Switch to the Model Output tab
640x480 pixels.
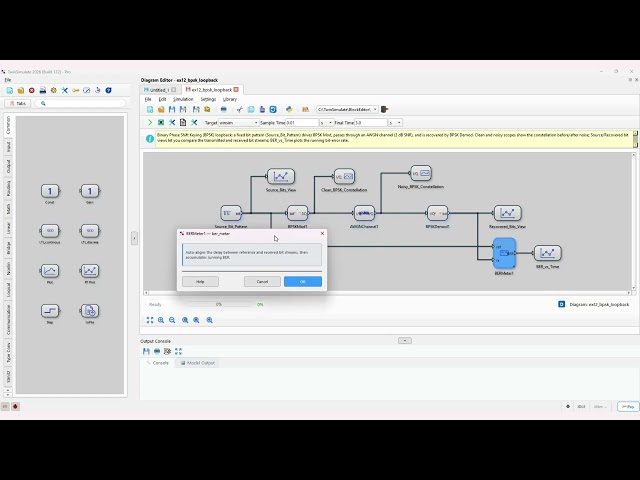[x=197, y=363]
